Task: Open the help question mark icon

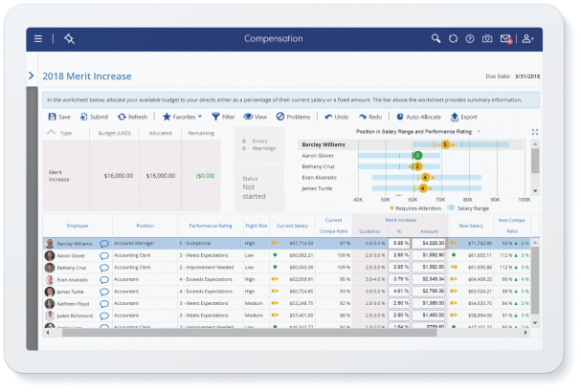Action: [470, 39]
